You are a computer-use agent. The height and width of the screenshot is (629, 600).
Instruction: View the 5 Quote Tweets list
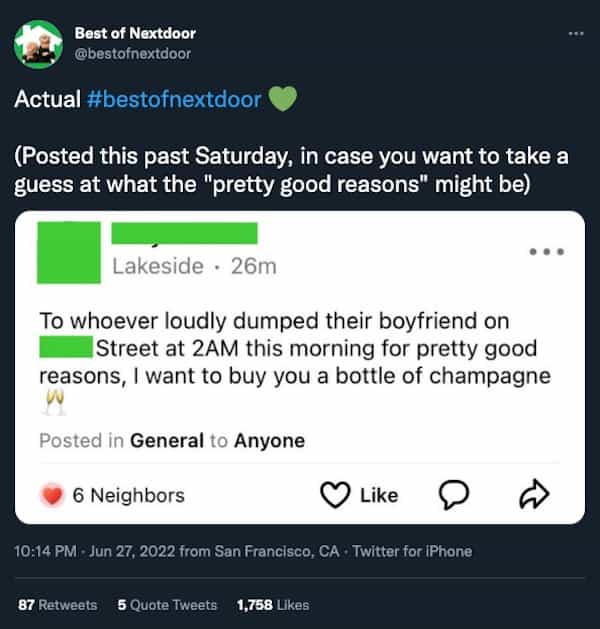[167, 605]
